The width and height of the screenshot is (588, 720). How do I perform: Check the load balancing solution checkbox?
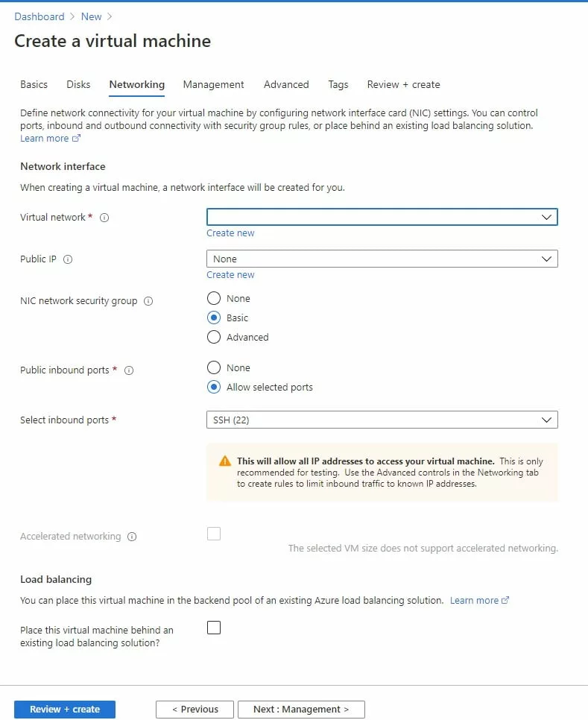(x=214, y=628)
